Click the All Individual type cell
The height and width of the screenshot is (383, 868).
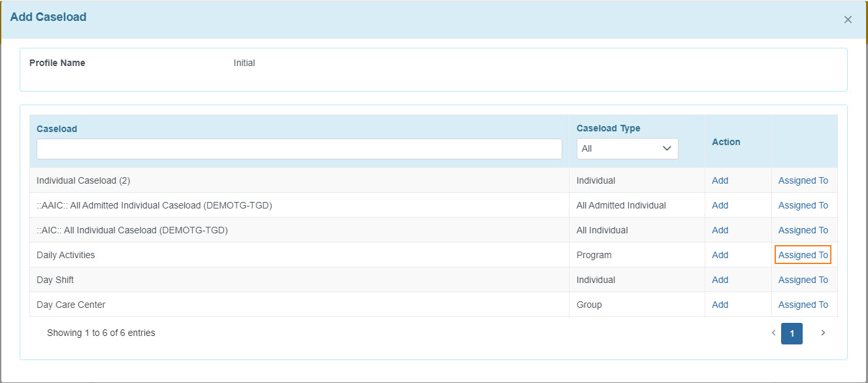[637, 230]
